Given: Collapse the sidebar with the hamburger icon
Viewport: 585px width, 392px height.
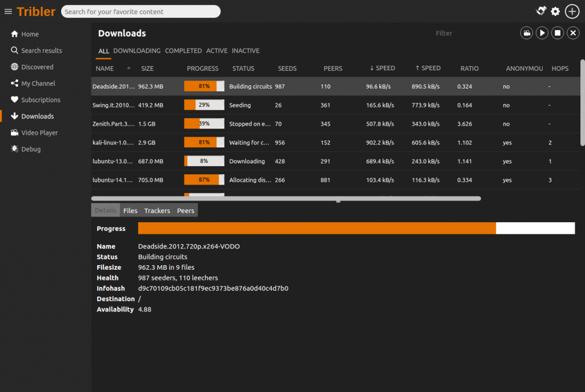Looking at the screenshot, I should [x=8, y=11].
